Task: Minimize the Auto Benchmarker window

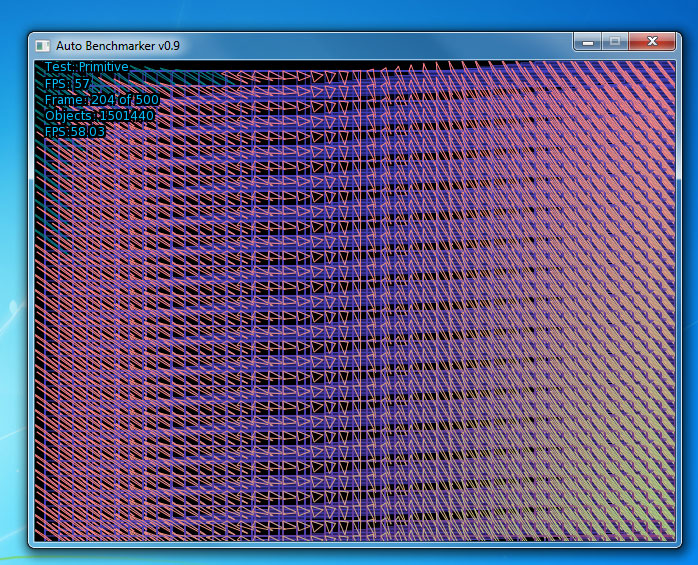Action: click(x=588, y=42)
